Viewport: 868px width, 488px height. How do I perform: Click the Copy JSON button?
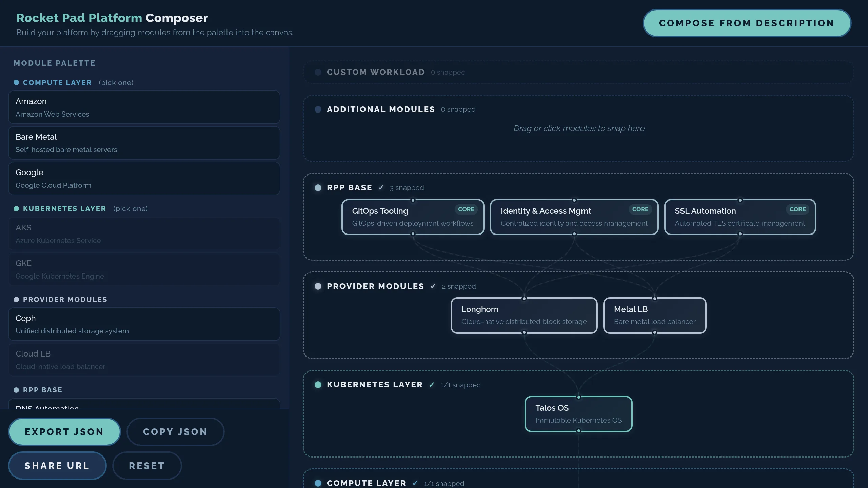coord(175,432)
